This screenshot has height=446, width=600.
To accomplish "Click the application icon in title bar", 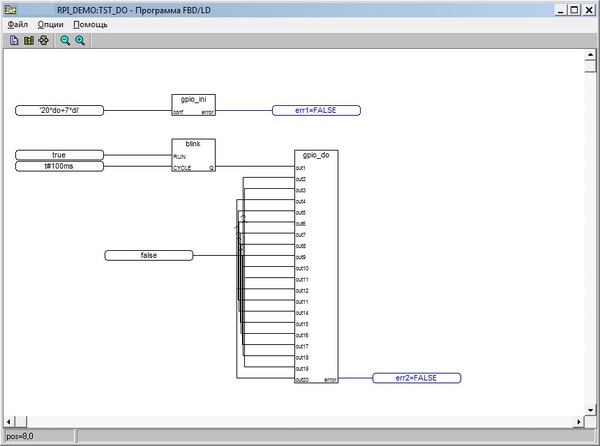I will point(10,8).
